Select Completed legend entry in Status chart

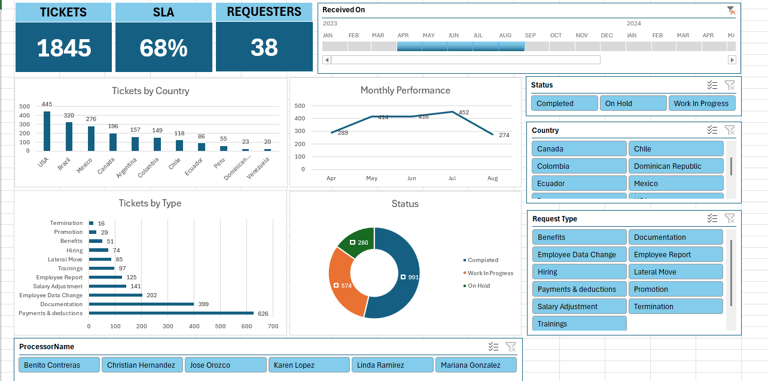click(480, 260)
